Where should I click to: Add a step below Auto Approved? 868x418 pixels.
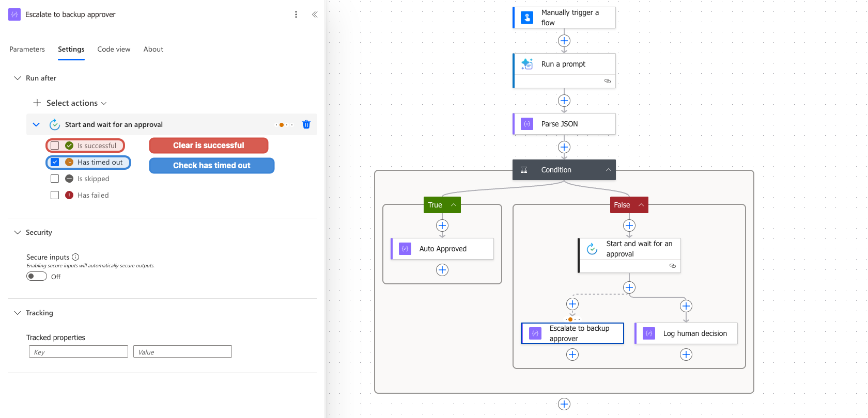pos(442,270)
